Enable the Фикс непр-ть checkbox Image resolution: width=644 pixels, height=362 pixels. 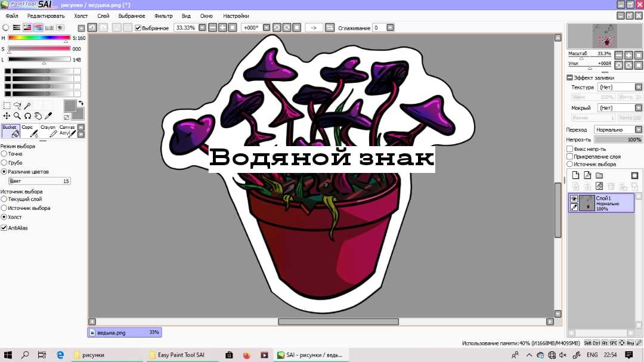click(x=569, y=148)
